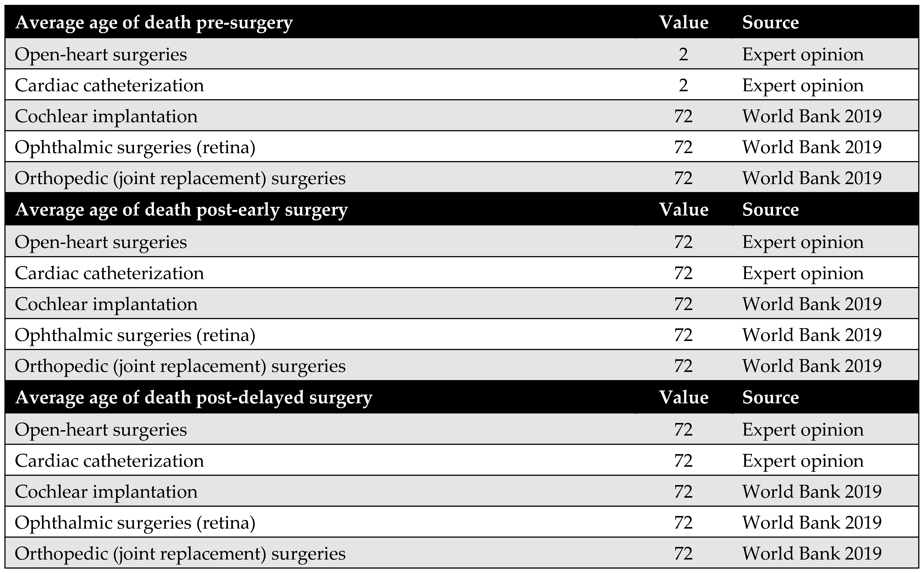This screenshot has height=573, width=924.
Task: Select Ophthalmic surgeries (retina) under post-early surgery
Action: click(135, 335)
